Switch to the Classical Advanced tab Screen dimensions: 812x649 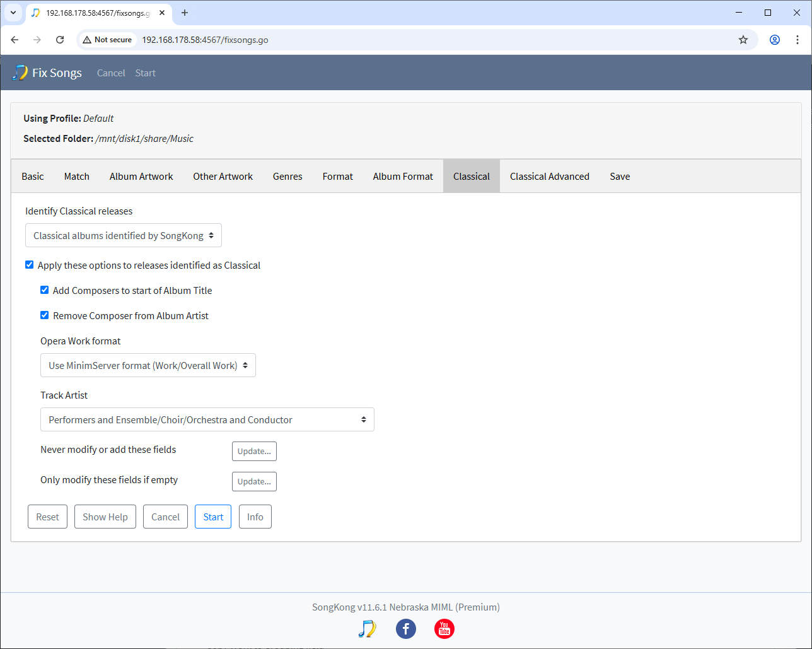550,177
